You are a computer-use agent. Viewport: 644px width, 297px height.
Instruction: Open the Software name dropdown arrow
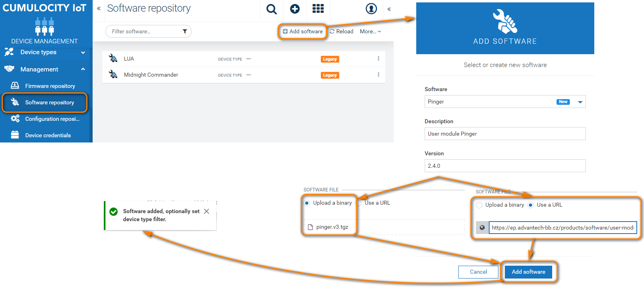pos(580,102)
